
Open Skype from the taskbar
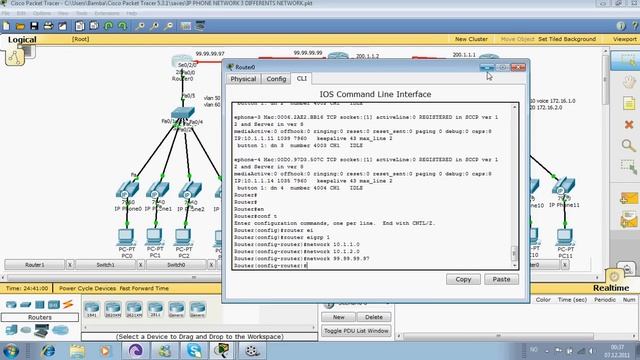click(194, 351)
